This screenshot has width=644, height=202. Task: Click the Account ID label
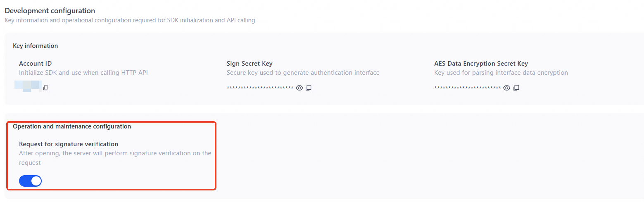click(35, 64)
